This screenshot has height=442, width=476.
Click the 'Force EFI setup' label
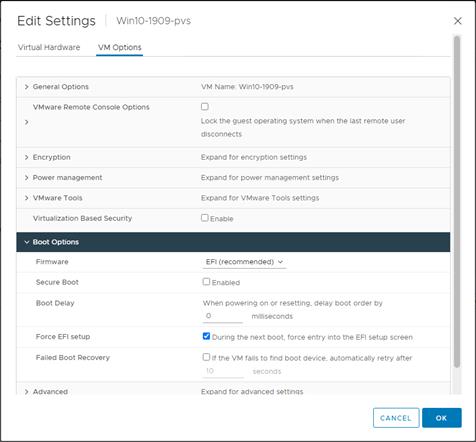pyautogui.click(x=63, y=337)
